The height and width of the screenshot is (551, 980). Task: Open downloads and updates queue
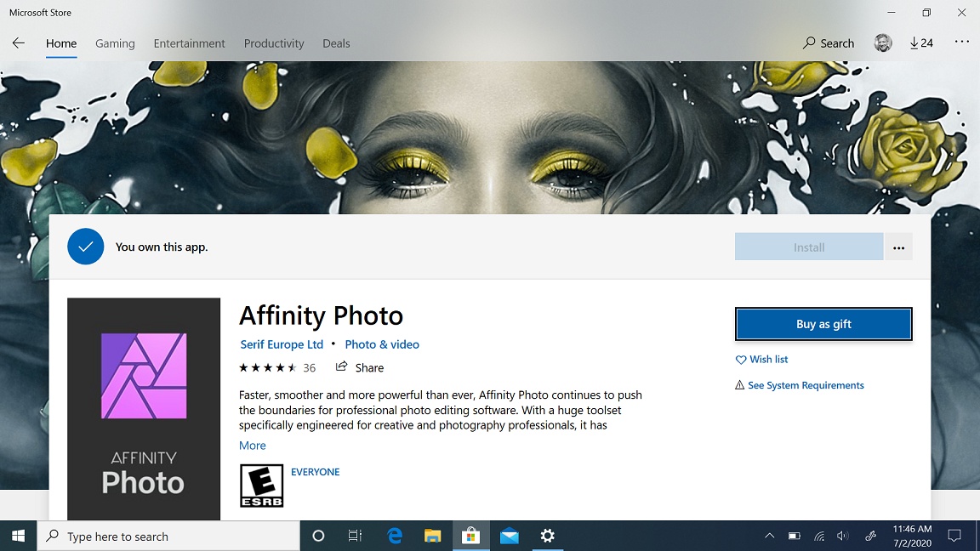pyautogui.click(x=921, y=43)
